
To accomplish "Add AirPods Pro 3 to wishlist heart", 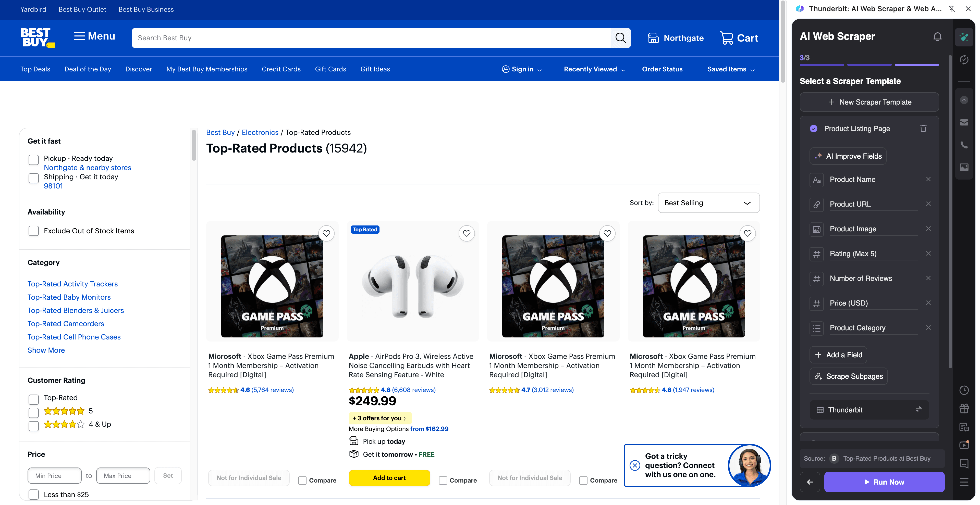I will pyautogui.click(x=467, y=233).
